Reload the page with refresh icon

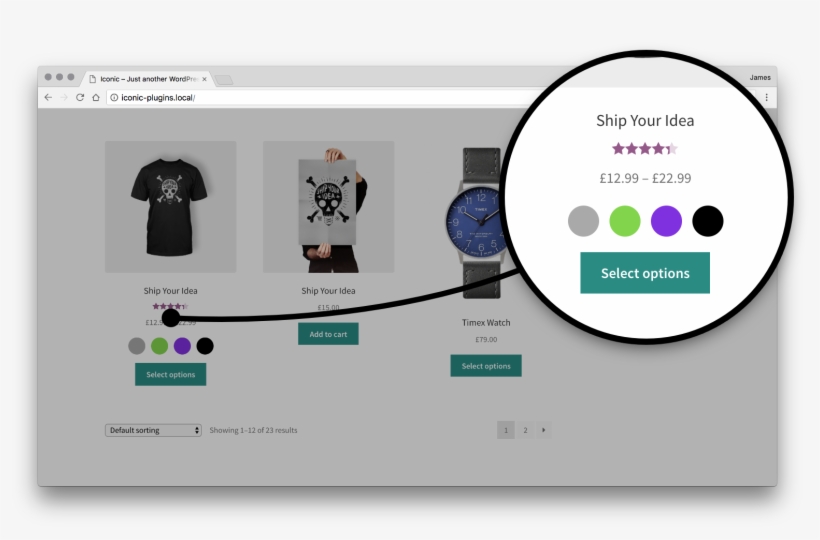point(80,97)
